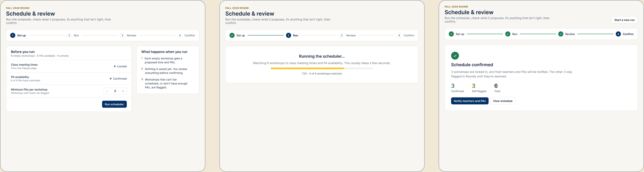This screenshot has height=172, width=644.
Task: Click the Running the scheduler heading
Action: (x=322, y=56)
